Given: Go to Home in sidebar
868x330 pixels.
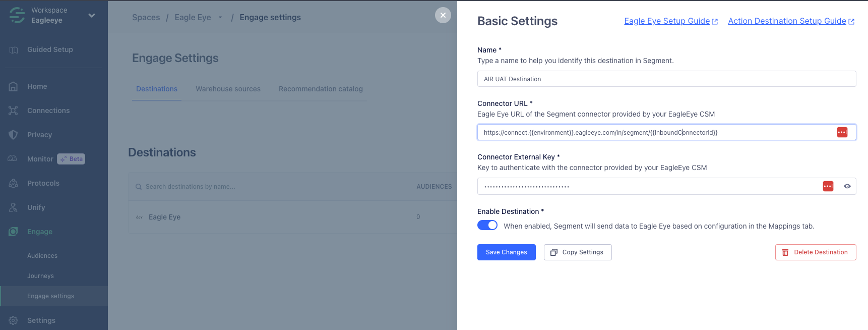Looking at the screenshot, I should (37, 86).
